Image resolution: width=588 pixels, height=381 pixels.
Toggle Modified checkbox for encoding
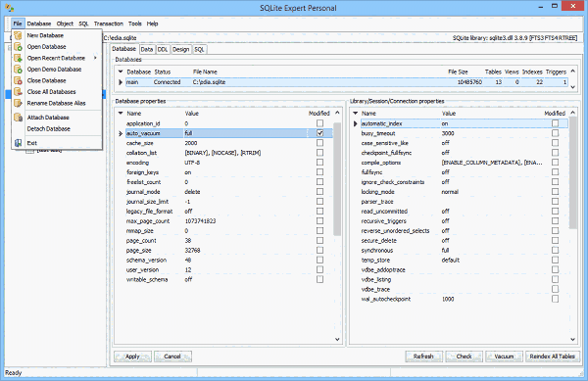pos(319,163)
